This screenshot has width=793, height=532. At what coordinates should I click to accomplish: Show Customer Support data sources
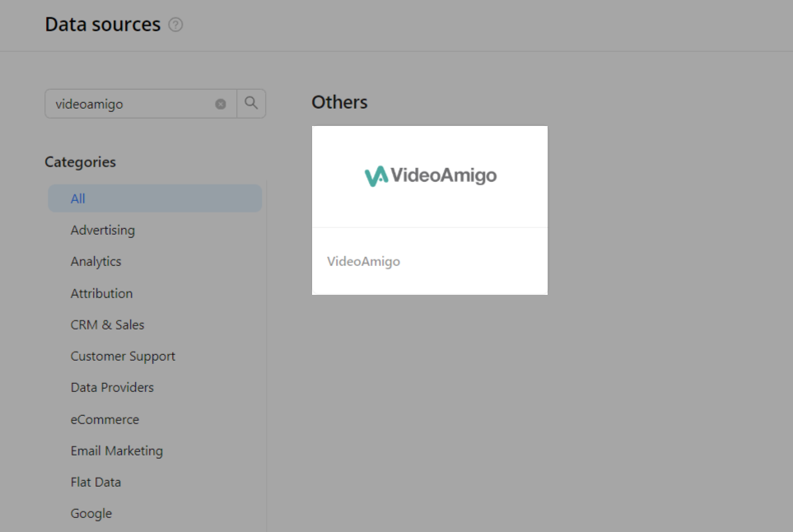pos(123,356)
